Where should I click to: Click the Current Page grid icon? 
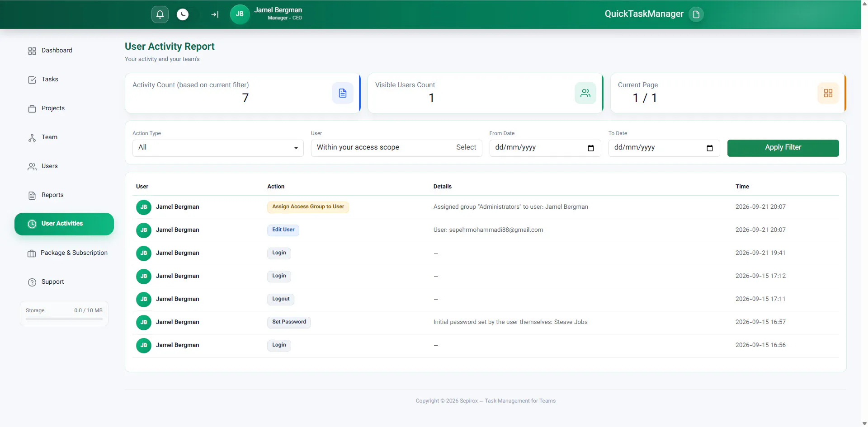[828, 93]
